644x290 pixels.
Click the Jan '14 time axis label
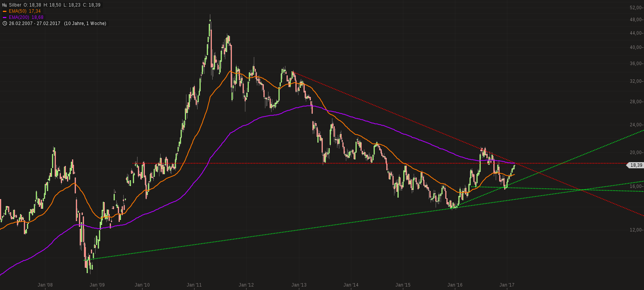coord(351,285)
